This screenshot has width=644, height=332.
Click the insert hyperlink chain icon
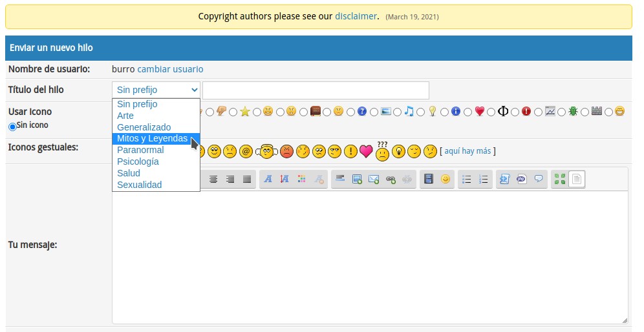click(x=391, y=180)
